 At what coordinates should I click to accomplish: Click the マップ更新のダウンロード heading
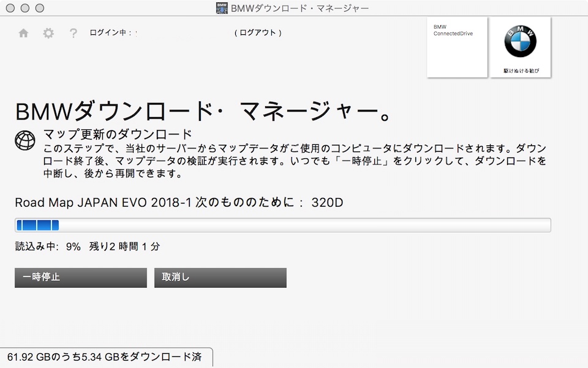tap(118, 134)
